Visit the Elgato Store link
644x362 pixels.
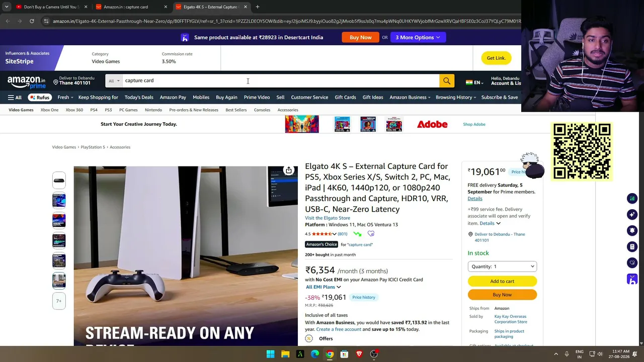tap(328, 218)
